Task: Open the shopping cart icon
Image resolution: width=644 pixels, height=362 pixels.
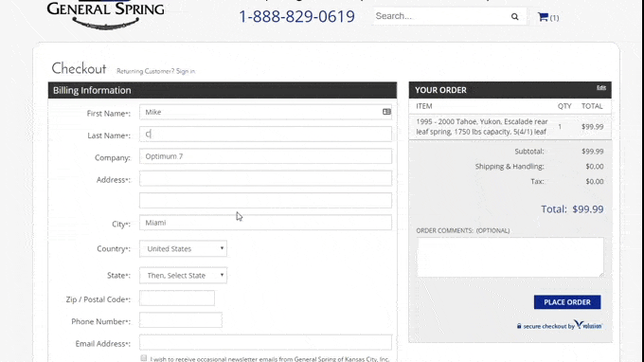Action: pos(543,17)
